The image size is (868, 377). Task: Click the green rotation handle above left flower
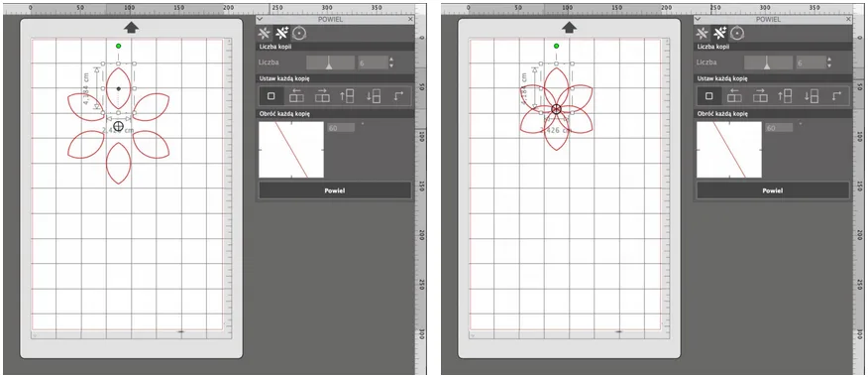(119, 46)
